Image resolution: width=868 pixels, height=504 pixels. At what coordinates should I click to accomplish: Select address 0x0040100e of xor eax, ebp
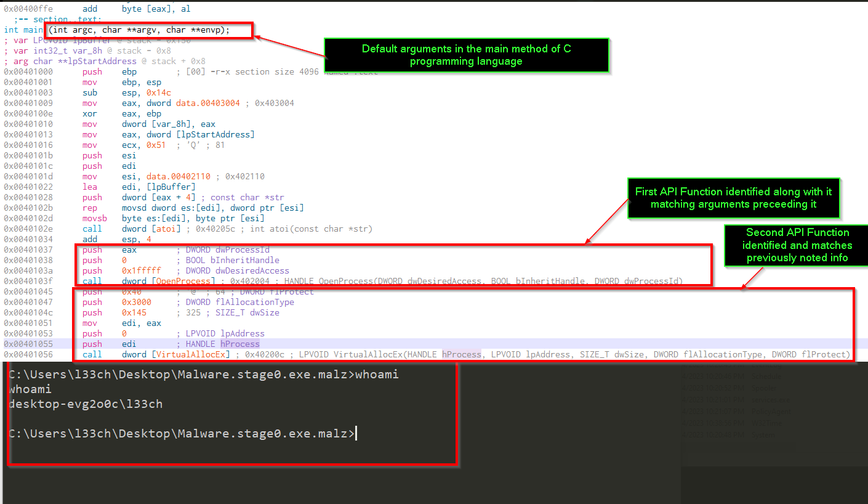click(28, 113)
